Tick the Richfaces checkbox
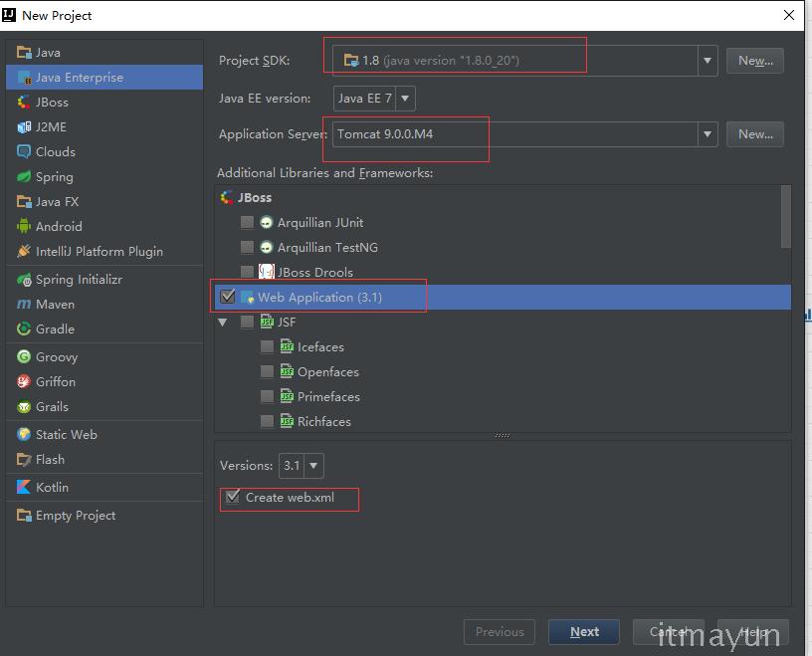This screenshot has width=812, height=656. click(x=268, y=421)
